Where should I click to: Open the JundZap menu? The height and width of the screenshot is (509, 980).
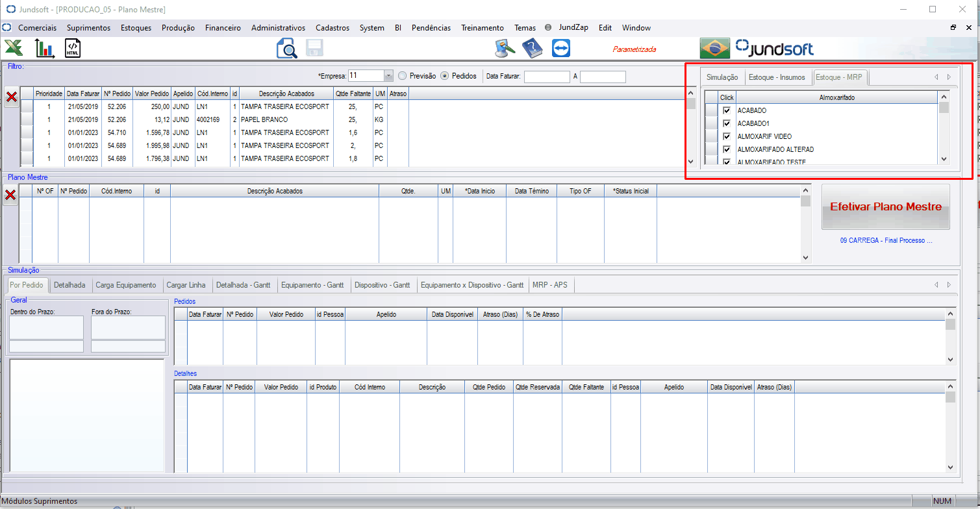pyautogui.click(x=573, y=28)
